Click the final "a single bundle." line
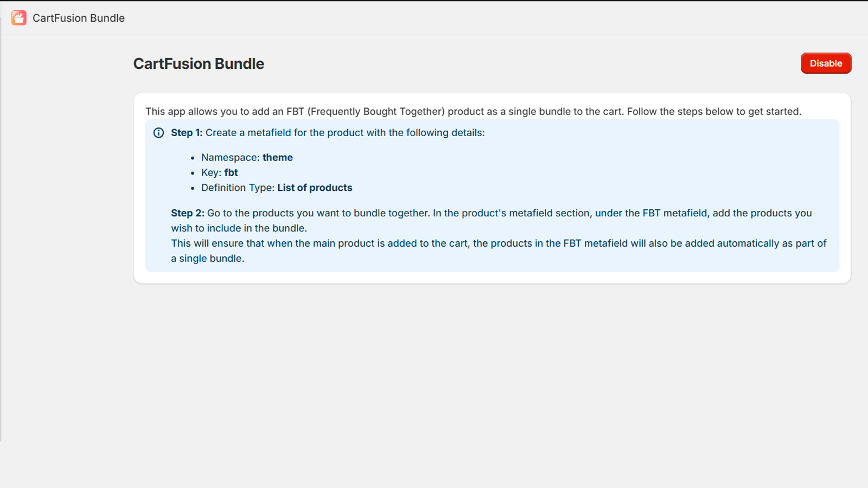Image resolution: width=868 pixels, height=488 pixels. (208, 259)
